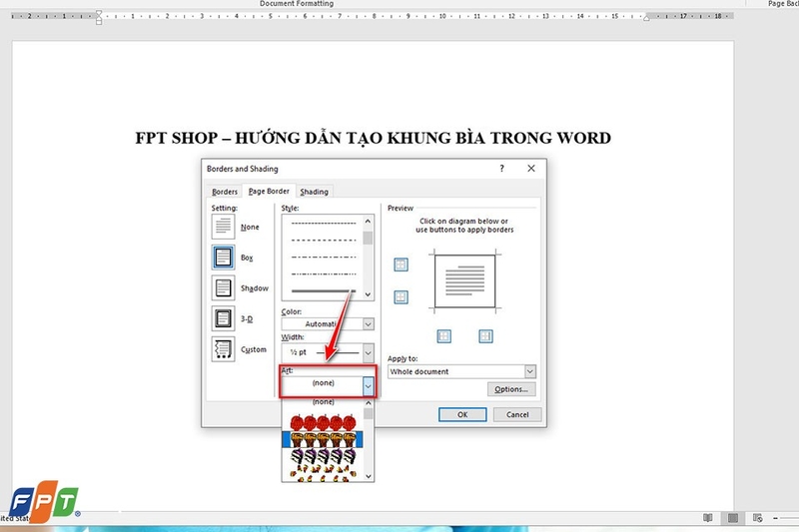Choose the Custom border setting icon
799x532 pixels.
point(223,349)
